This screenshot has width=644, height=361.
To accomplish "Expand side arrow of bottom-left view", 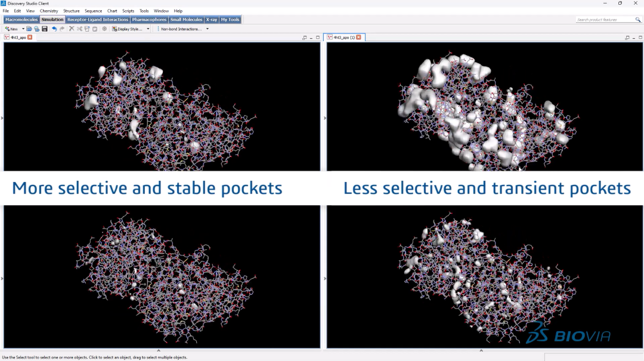I will click(x=2, y=279).
